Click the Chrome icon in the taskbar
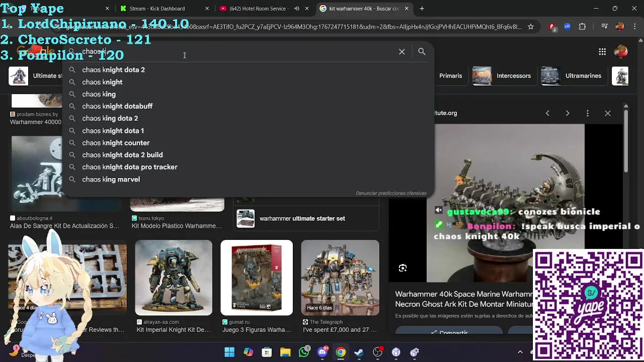The height and width of the screenshot is (362, 644). (341, 352)
